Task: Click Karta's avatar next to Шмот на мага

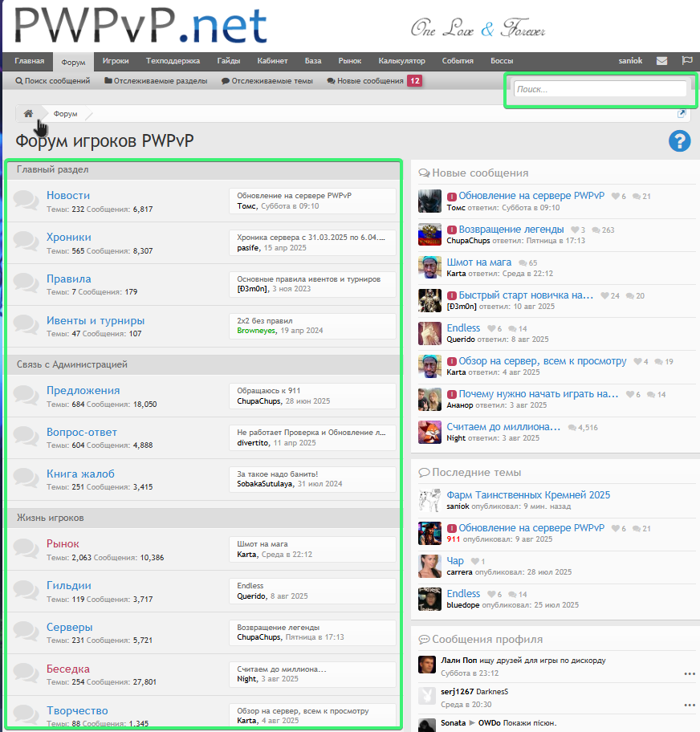Action: (429, 267)
